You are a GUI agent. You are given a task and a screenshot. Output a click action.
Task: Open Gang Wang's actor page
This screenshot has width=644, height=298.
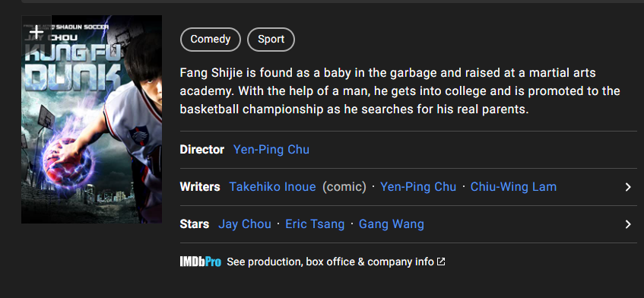point(392,224)
